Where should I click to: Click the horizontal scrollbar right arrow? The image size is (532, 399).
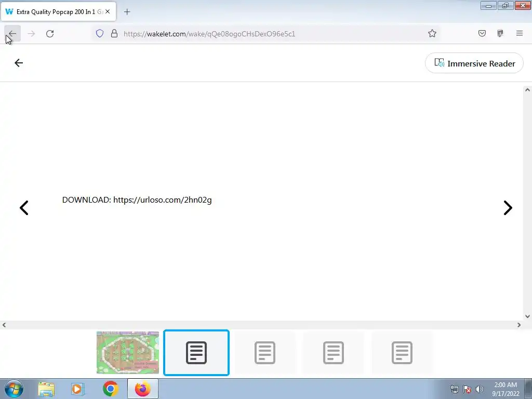[519, 325]
